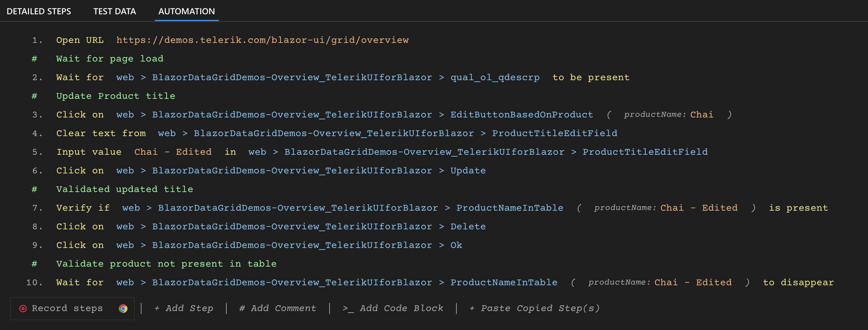868x330 pixels.
Task: Click the comment marker on Update Product title
Action: tap(35, 96)
